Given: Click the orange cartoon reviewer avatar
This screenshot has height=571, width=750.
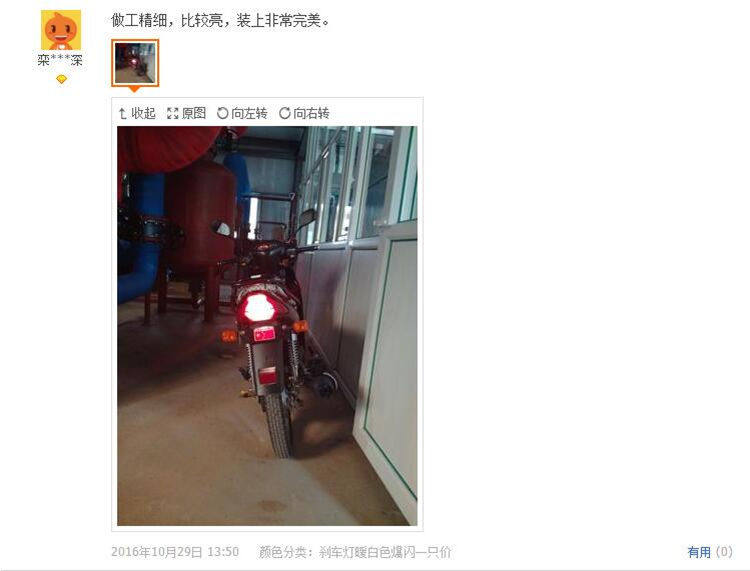Looking at the screenshot, I should 61,30.
